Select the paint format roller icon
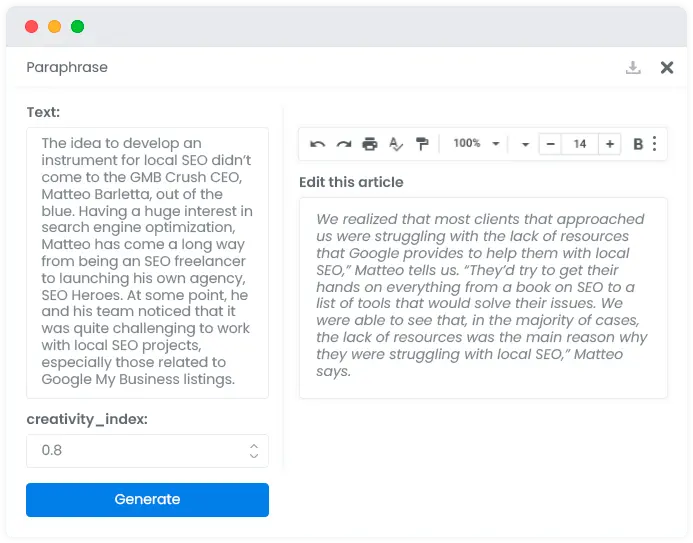The height and width of the screenshot is (543, 693). (x=422, y=144)
